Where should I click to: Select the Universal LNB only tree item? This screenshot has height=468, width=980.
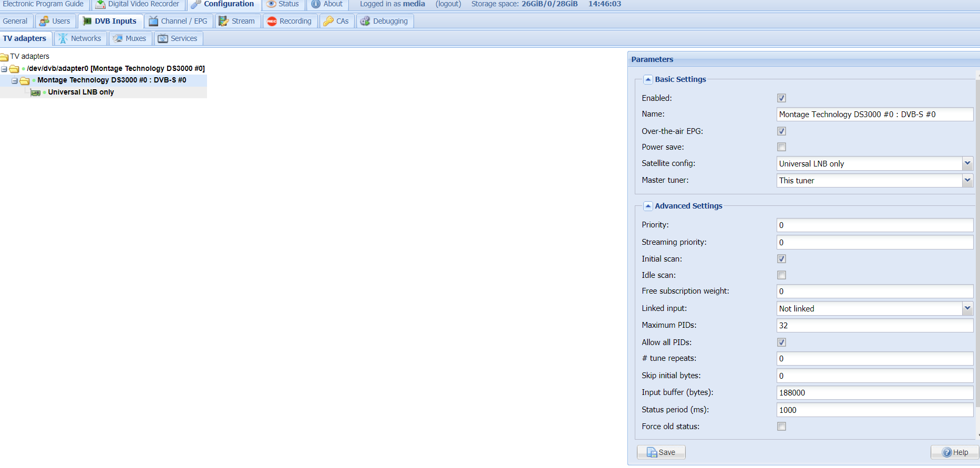tap(81, 92)
